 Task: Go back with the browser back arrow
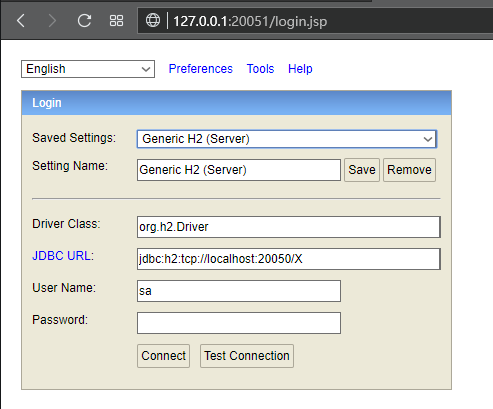21,21
